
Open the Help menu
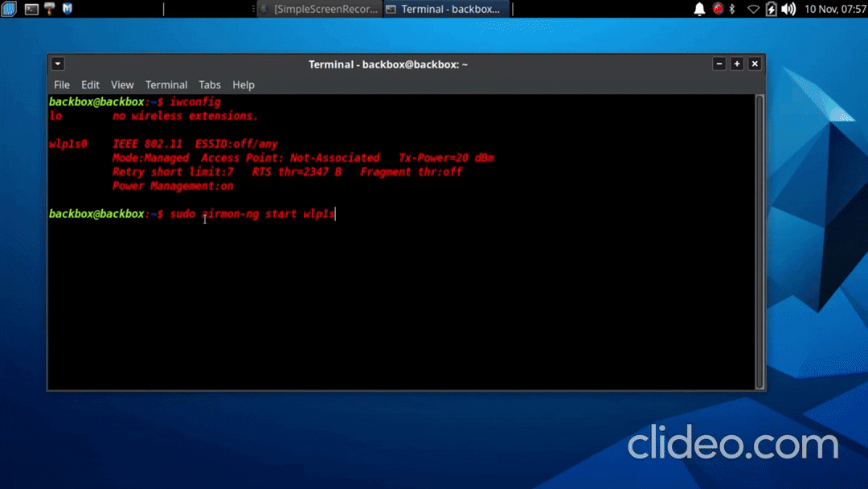pos(244,84)
